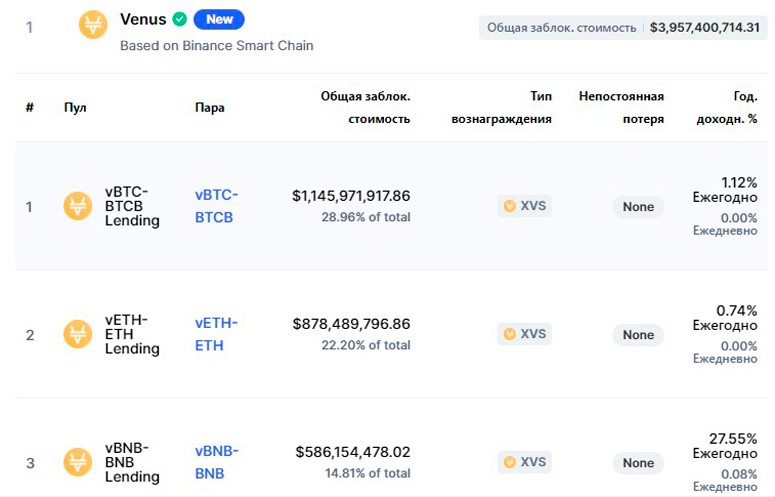Click the 22.20% of total text
775x497 pixels.
366,345
